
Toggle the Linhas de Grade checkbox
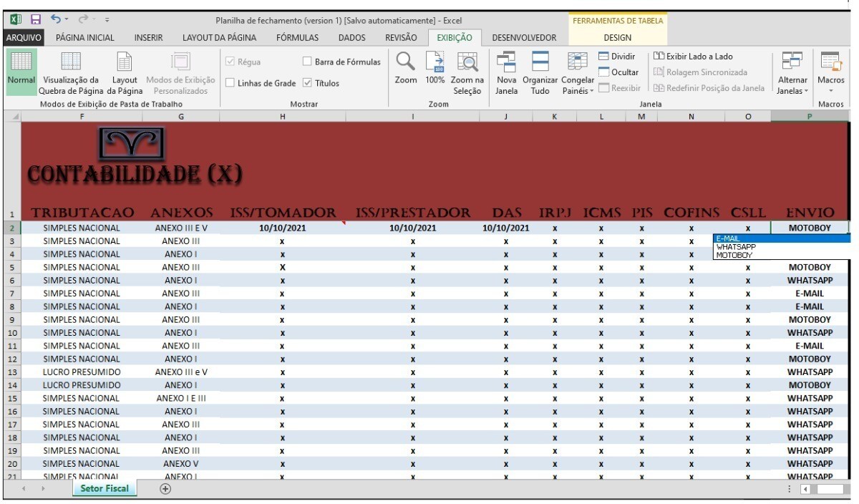click(230, 83)
